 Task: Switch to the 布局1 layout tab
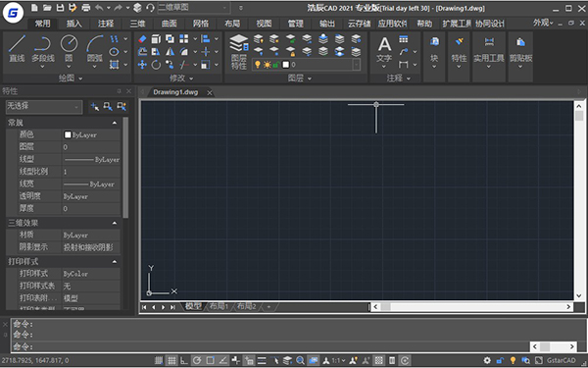tap(219, 306)
